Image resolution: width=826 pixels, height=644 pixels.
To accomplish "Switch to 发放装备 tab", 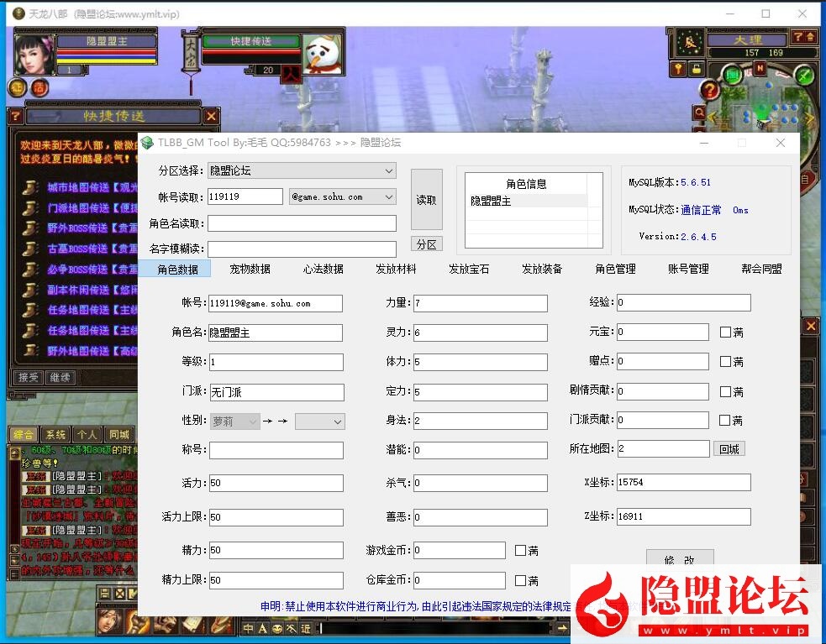I will pyautogui.click(x=541, y=269).
